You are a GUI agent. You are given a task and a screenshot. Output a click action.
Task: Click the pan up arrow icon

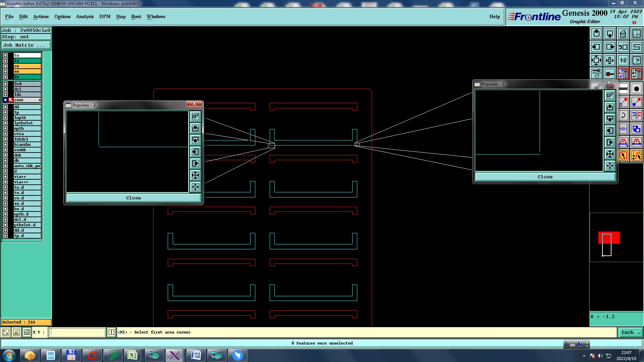[596, 34]
